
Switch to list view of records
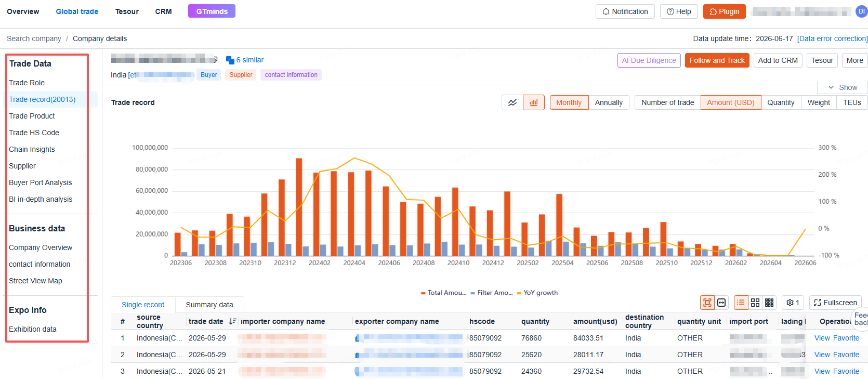tap(741, 303)
